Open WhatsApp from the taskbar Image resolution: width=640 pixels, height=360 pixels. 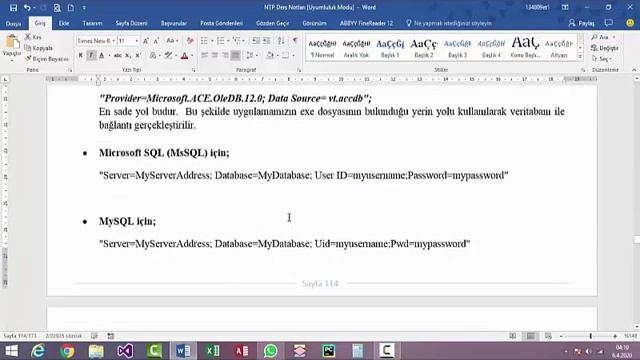coord(270,351)
